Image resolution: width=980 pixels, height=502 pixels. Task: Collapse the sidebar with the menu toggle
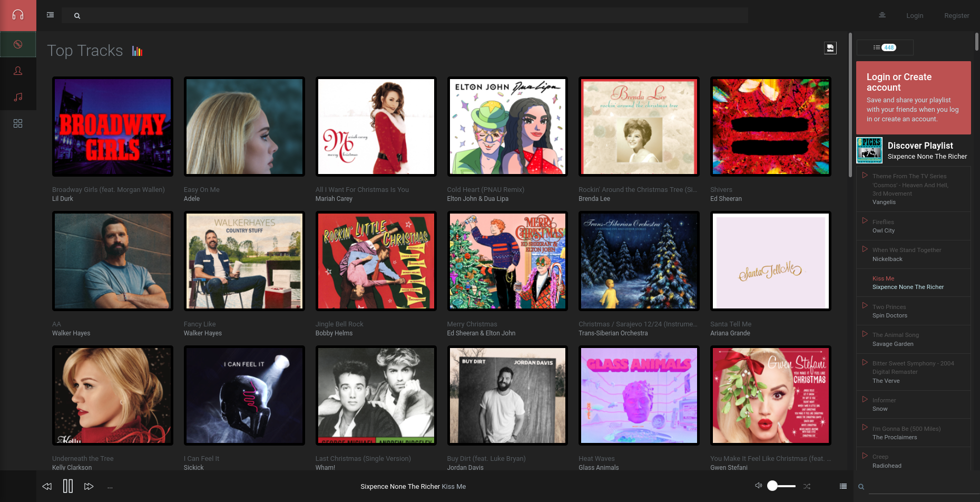pos(50,15)
